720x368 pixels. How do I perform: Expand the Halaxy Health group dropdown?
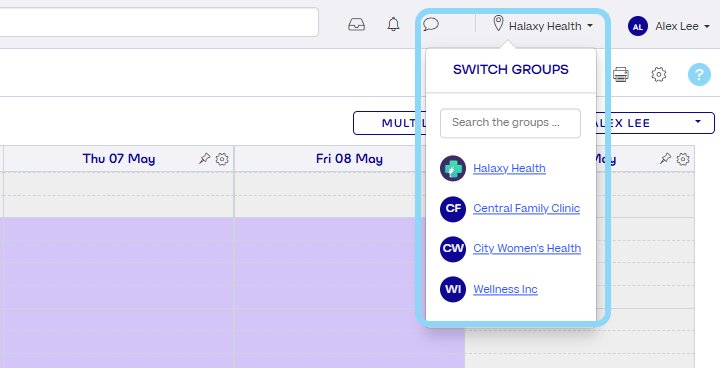pyautogui.click(x=551, y=26)
